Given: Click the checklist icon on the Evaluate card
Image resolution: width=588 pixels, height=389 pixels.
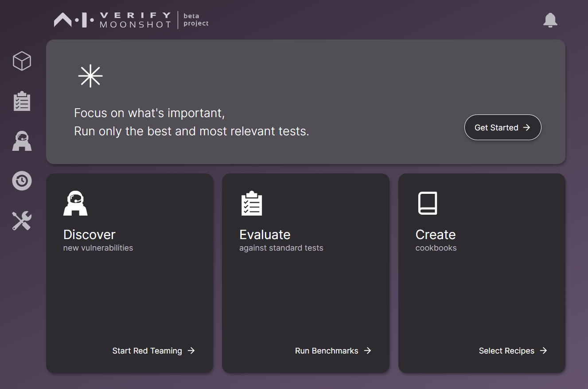Looking at the screenshot, I should (x=252, y=203).
